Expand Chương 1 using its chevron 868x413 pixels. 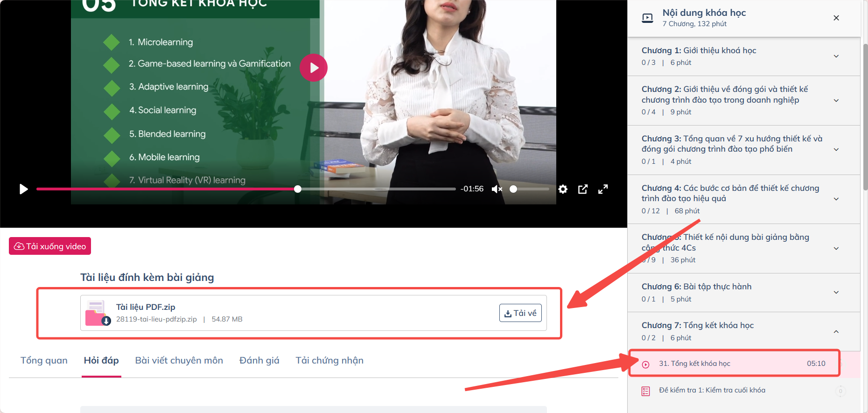click(836, 56)
